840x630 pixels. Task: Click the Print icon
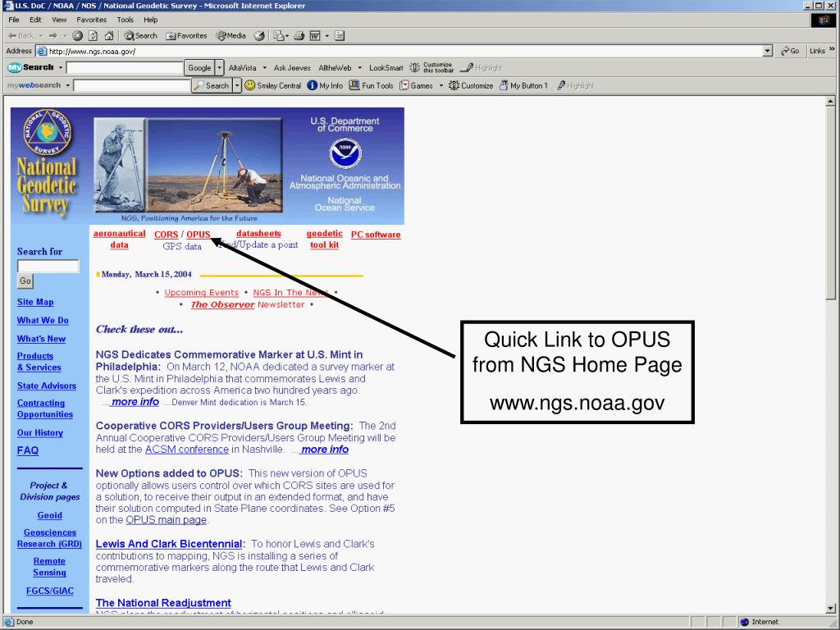[299, 36]
